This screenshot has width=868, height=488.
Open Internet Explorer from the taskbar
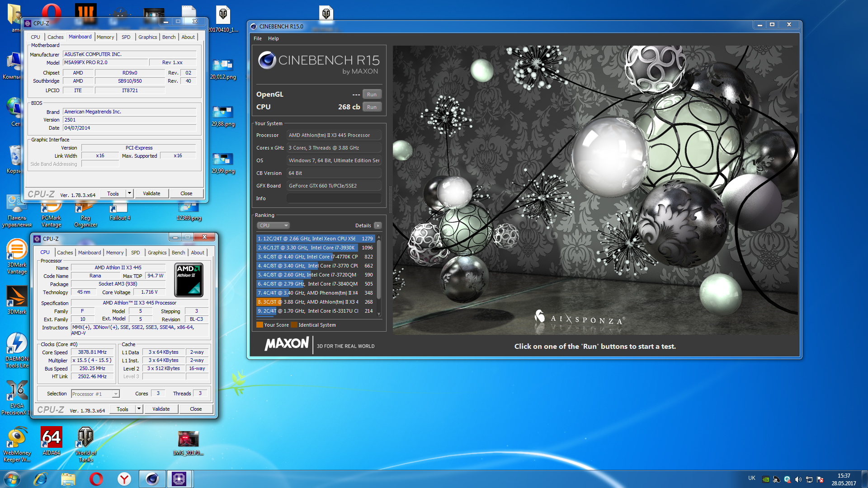[x=40, y=479]
